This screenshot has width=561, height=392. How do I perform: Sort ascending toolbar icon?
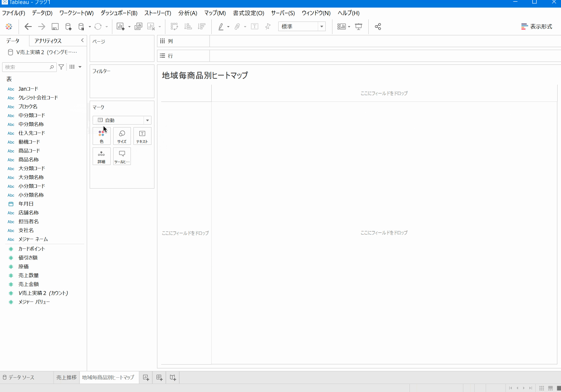[188, 27]
